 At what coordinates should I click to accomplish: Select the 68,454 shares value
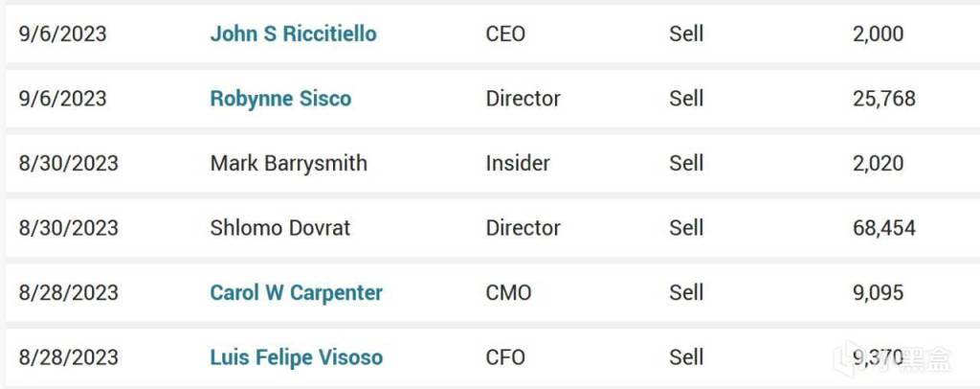(x=883, y=228)
